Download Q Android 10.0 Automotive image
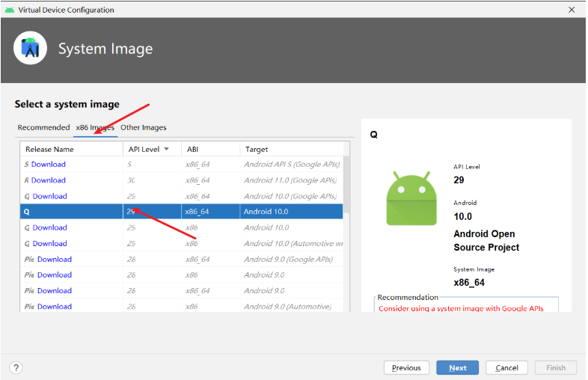This screenshot has height=380, width=588. tap(50, 243)
